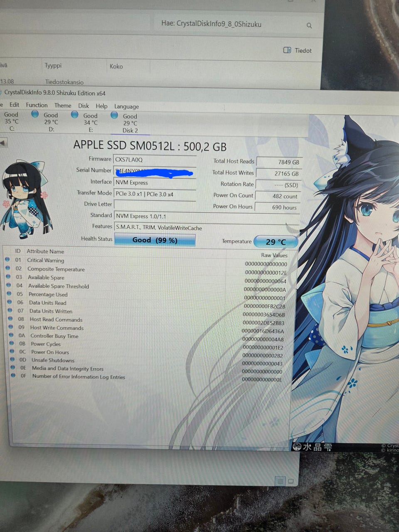The image size is (399, 532).
Task: Select the Disk 2 drive tab
Action: pyautogui.click(x=130, y=123)
